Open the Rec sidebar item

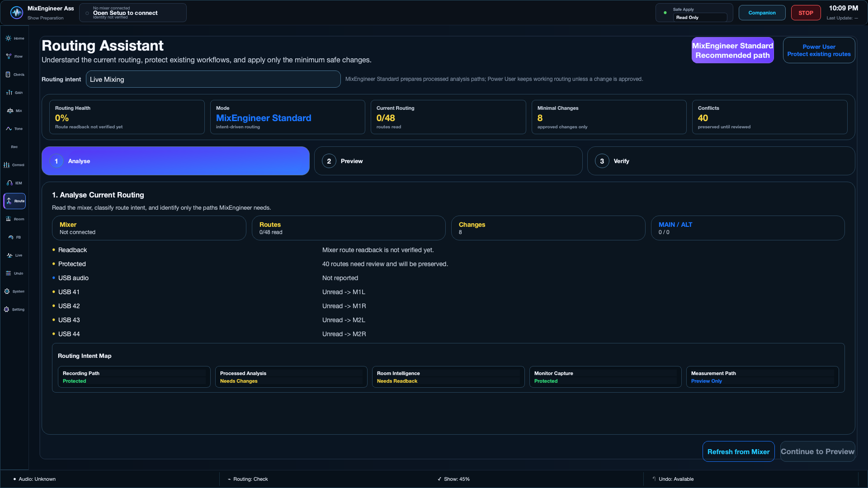click(x=14, y=147)
